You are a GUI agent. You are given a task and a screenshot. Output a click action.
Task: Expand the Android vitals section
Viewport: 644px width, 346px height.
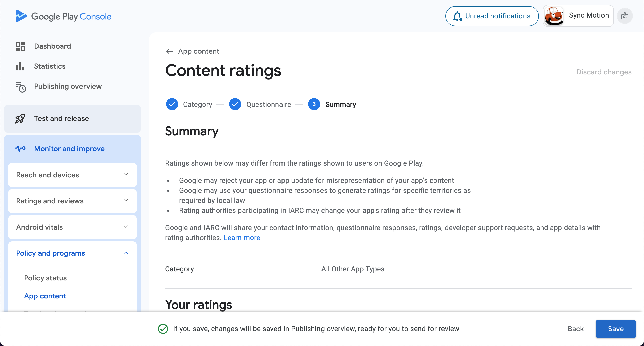pyautogui.click(x=72, y=227)
